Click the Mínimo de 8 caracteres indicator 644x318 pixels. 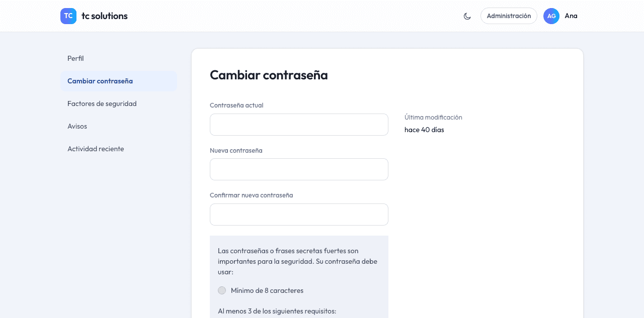click(x=222, y=290)
